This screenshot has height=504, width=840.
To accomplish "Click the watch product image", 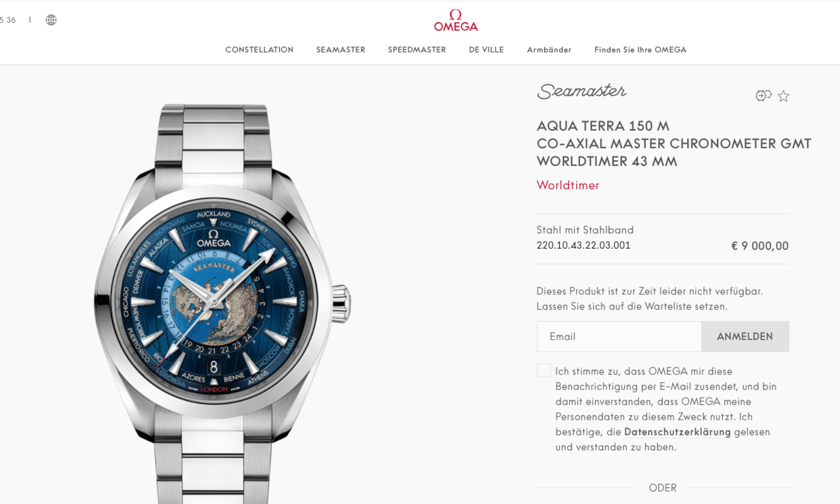I will click(x=222, y=303).
